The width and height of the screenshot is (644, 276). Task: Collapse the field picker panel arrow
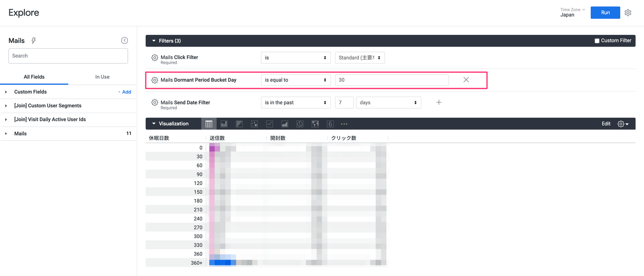click(124, 40)
